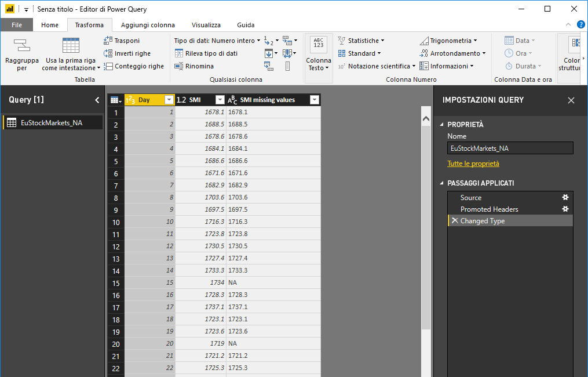Click the Trasponi icon
The width and height of the screenshot is (588, 377).
[108, 40]
